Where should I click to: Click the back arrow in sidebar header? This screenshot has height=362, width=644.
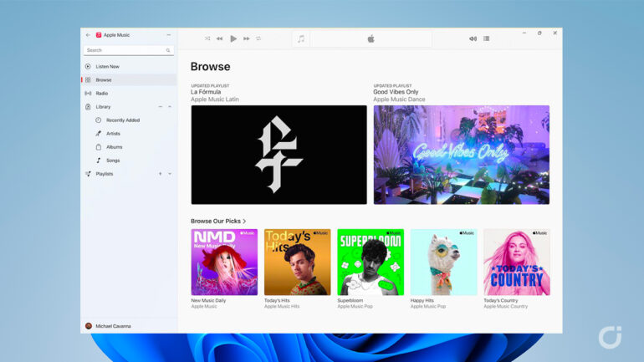point(88,35)
